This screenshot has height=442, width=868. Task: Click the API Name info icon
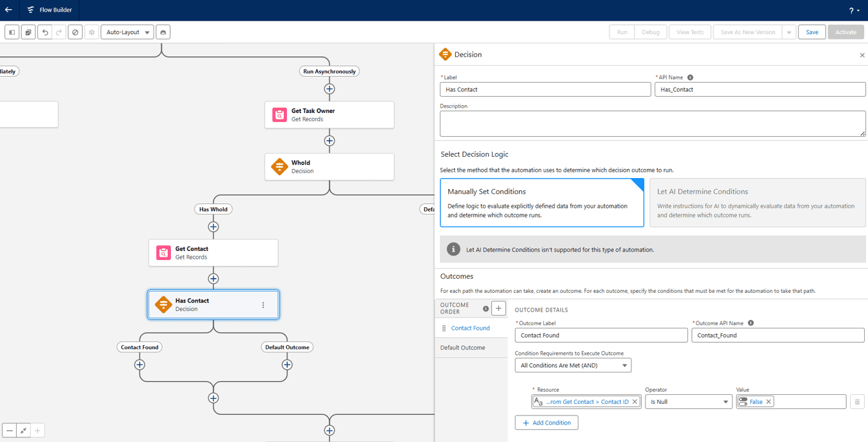pos(690,77)
